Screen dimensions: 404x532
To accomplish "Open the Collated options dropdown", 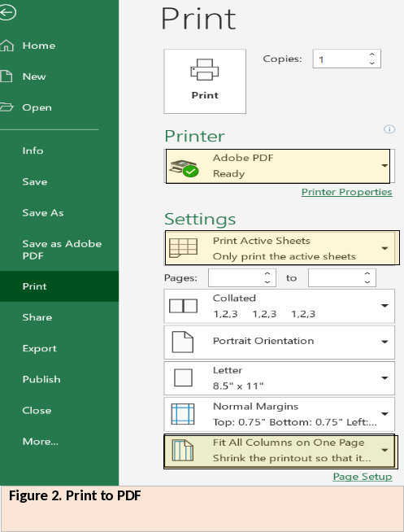I will pos(384,306).
